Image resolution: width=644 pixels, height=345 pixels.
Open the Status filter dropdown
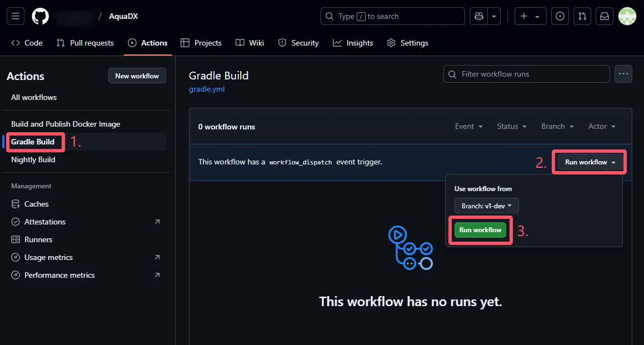click(x=511, y=127)
